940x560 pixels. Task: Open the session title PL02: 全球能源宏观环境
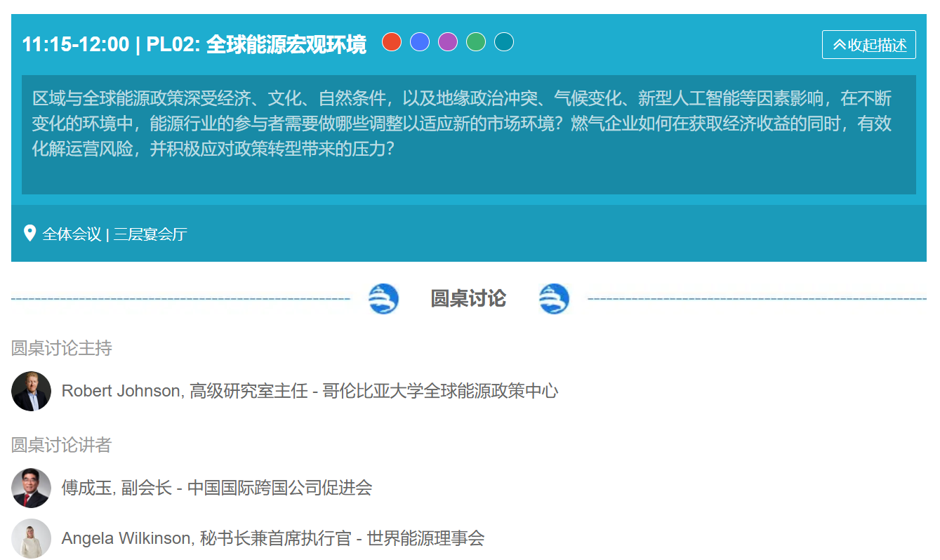(256, 45)
